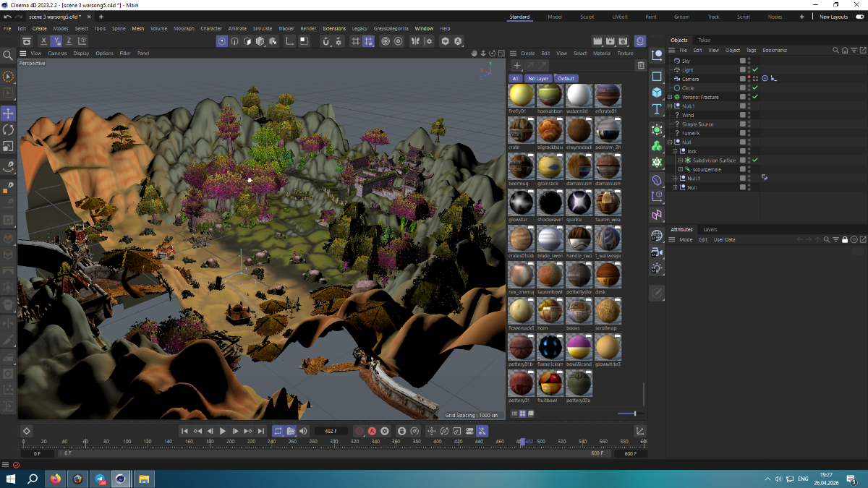Viewport: 868px width, 488px height.
Task: Toggle the Voronoi Fracture enable checkmark
Action: pos(755,97)
